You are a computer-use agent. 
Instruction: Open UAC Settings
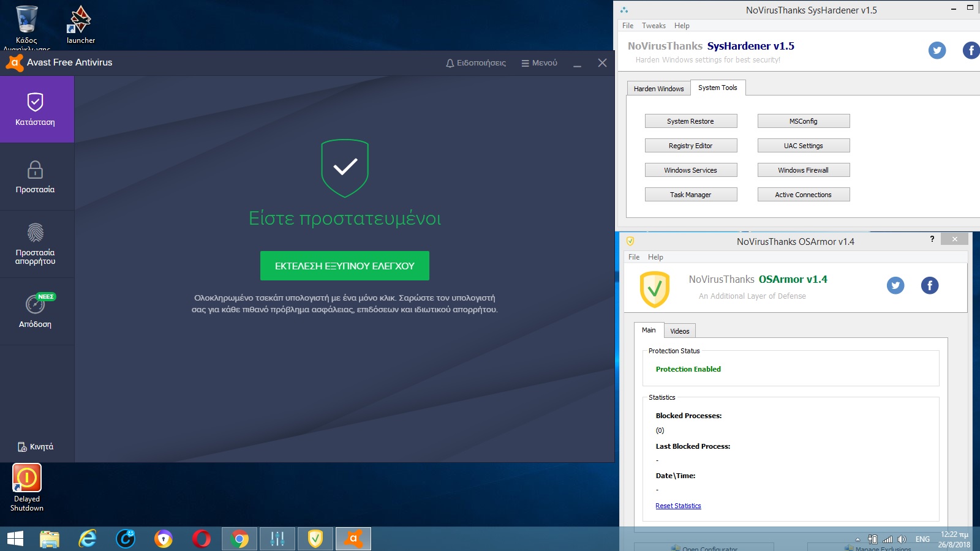pos(804,146)
